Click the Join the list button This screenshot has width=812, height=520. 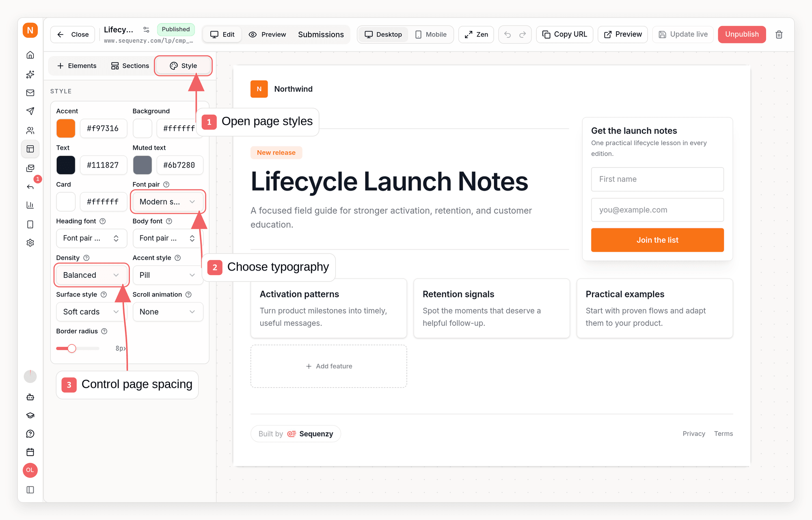click(657, 240)
